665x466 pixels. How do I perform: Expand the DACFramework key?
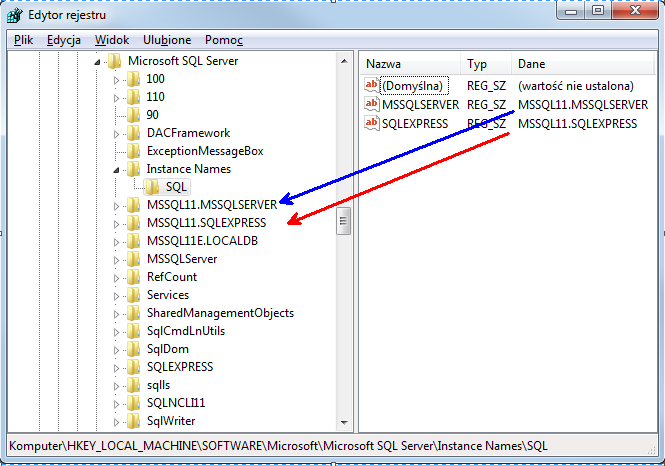[x=116, y=134]
